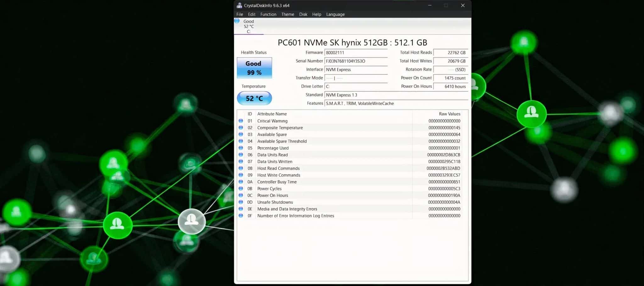Click the indicator next to Power Cycles
644x286 pixels.
[x=241, y=188]
